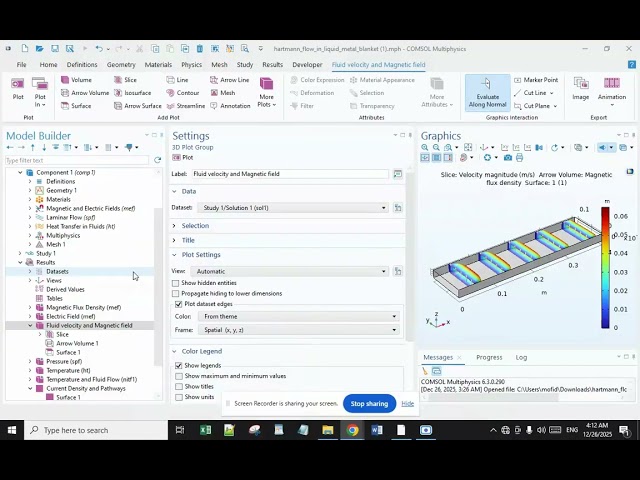Switch to the Progress tab
640x480 pixels.
click(489, 357)
